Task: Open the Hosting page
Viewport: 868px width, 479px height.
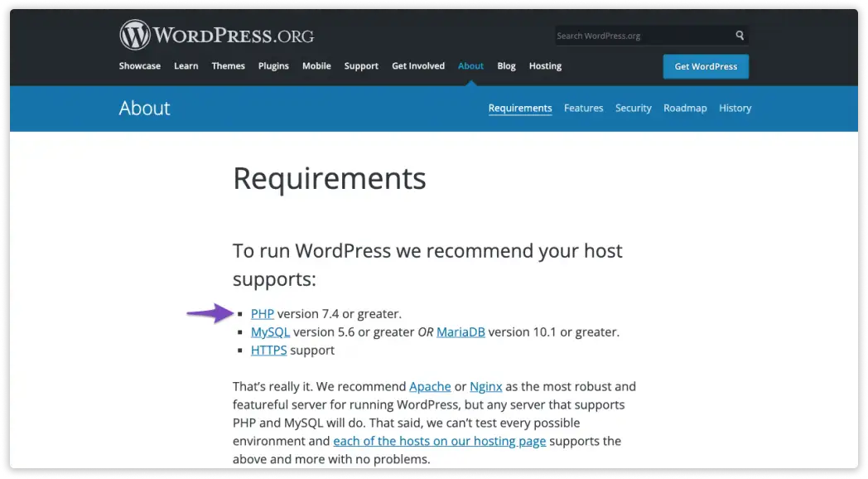Action: [545, 65]
